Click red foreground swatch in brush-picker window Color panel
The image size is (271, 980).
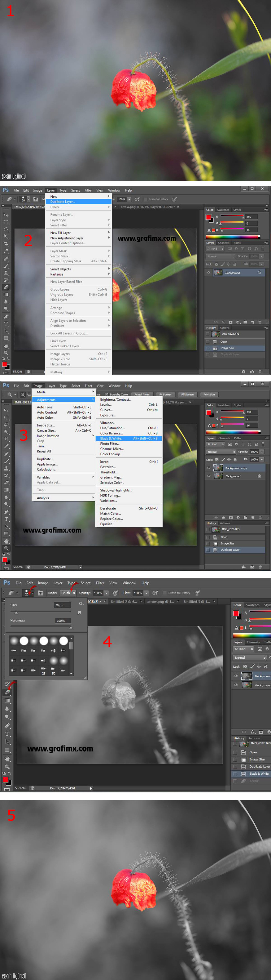click(x=236, y=613)
